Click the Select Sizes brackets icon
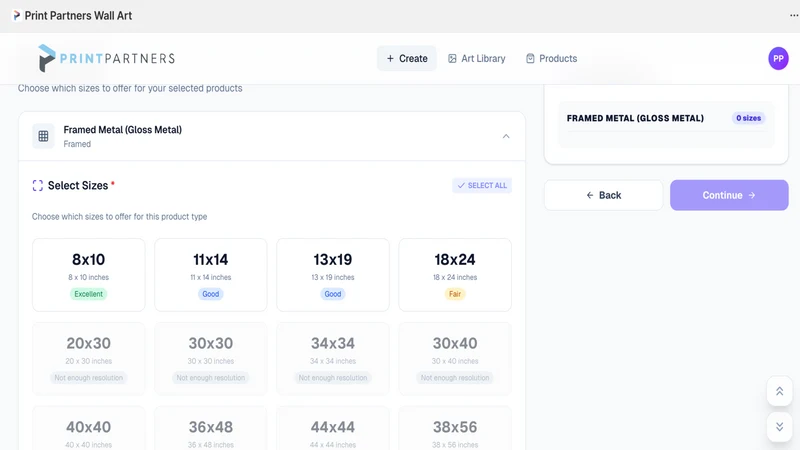This screenshot has height=450, width=800. (38, 185)
